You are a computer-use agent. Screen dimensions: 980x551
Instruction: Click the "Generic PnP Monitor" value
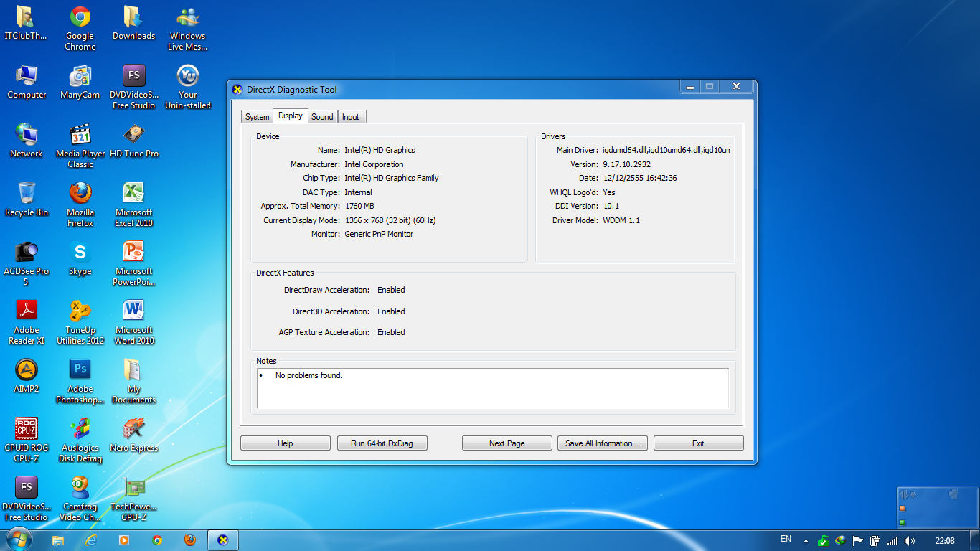(x=379, y=234)
